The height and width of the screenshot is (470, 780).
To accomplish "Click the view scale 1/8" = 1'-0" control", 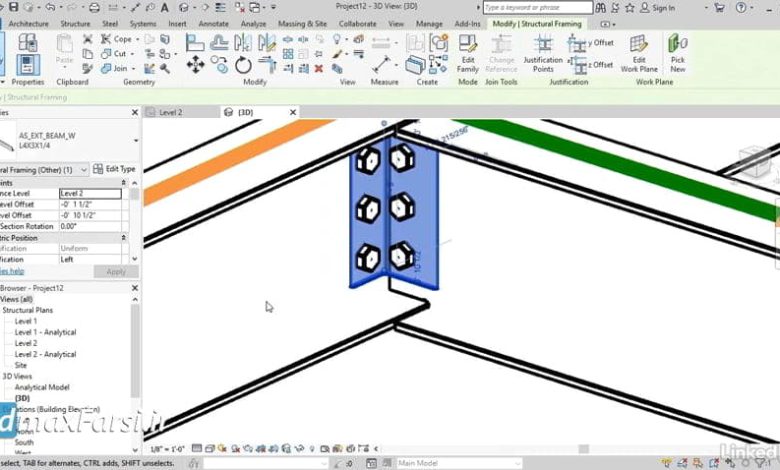I will click(167, 449).
